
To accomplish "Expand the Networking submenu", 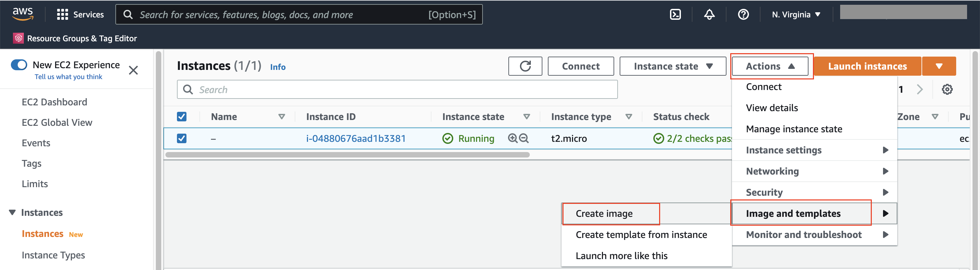I will pyautogui.click(x=814, y=171).
